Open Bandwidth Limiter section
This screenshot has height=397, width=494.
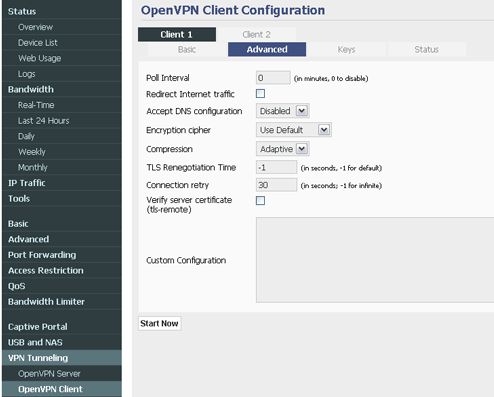tap(62, 302)
